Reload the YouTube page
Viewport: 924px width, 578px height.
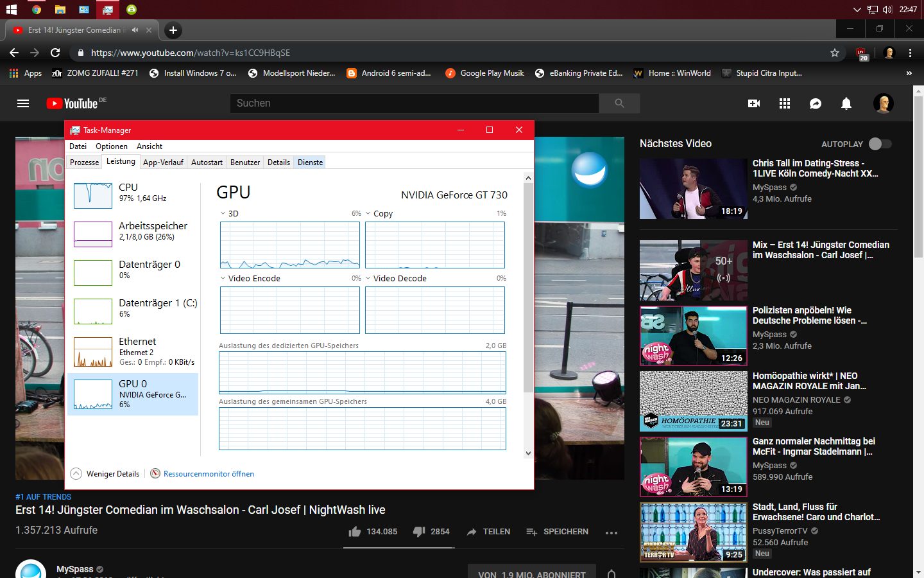(x=55, y=53)
